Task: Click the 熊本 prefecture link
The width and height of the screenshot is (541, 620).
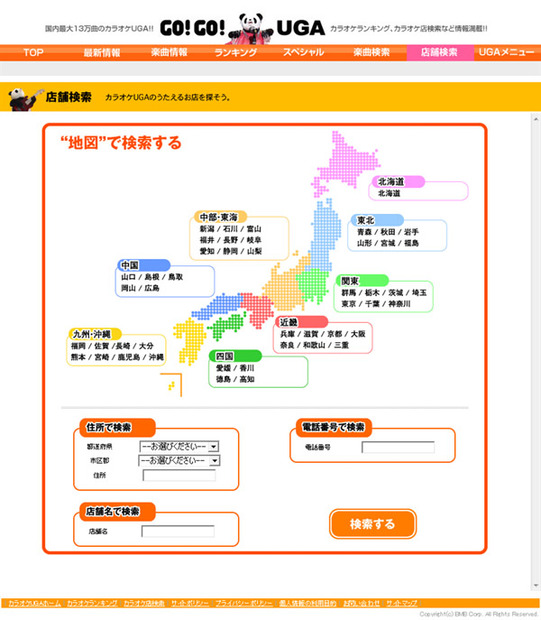Action: coord(78,357)
